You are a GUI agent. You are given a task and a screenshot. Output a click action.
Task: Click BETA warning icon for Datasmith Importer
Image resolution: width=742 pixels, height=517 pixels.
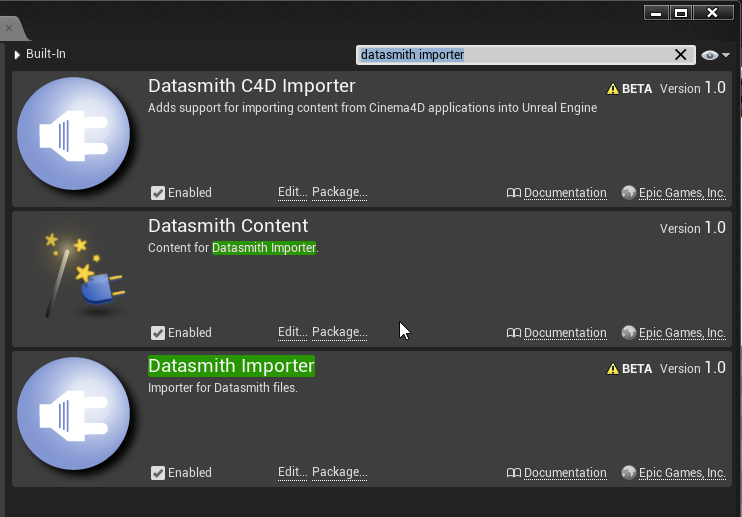[613, 369]
